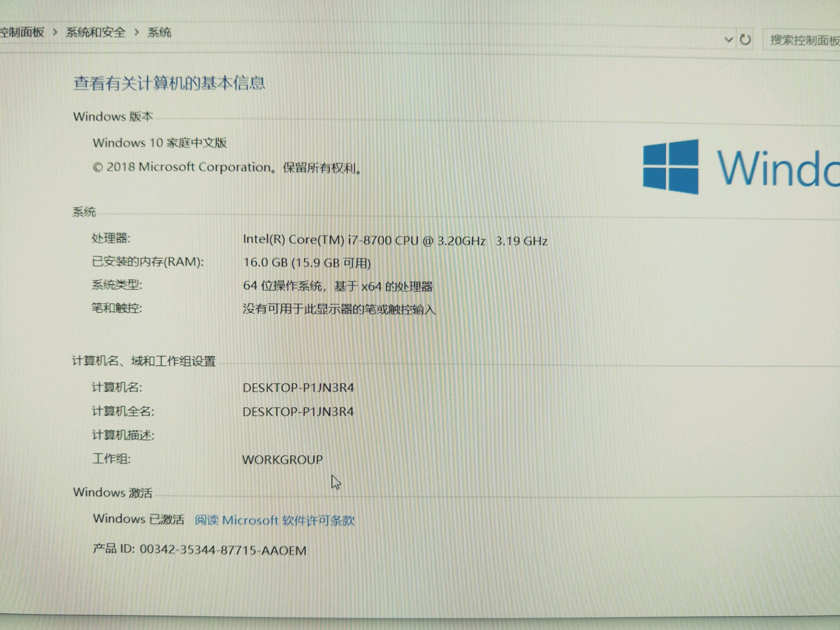Select 没有可用于此显示器的笔或触控输入 text
Viewport: 840px width, 630px height.
339,310
